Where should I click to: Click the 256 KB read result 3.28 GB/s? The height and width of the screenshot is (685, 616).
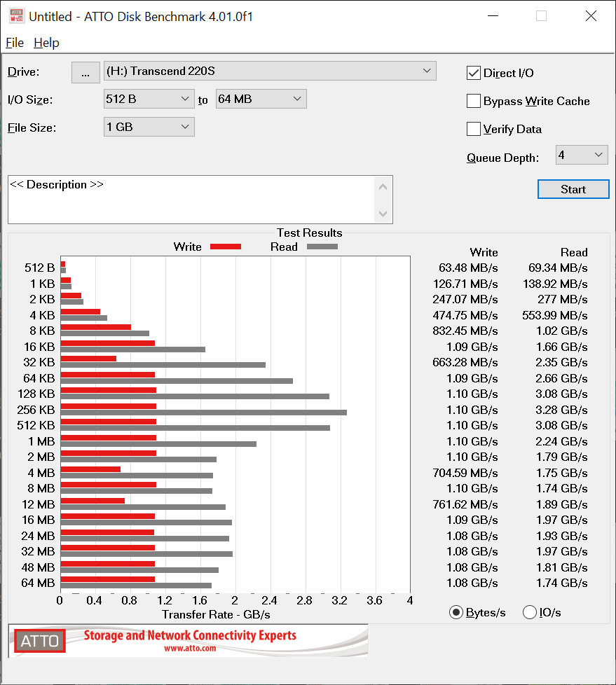tap(561, 410)
